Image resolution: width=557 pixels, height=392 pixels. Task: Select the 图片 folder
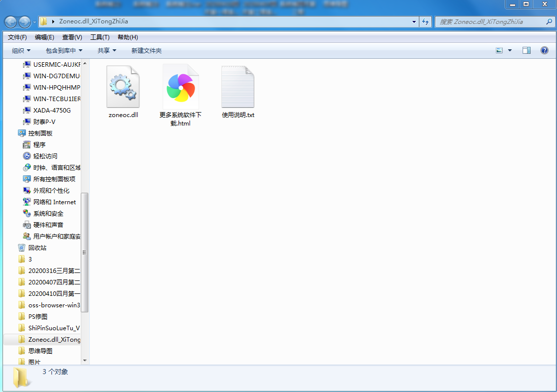pyautogui.click(x=29, y=362)
